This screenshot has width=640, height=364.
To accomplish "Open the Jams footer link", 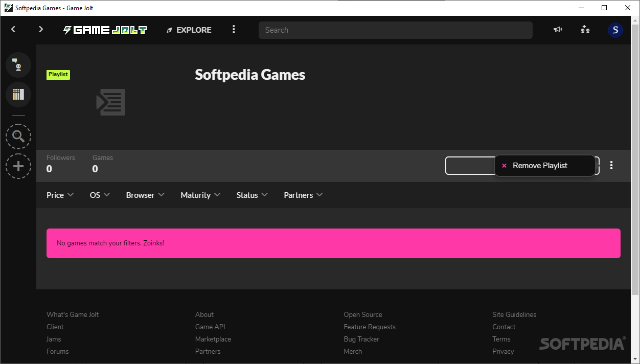I will [54, 339].
